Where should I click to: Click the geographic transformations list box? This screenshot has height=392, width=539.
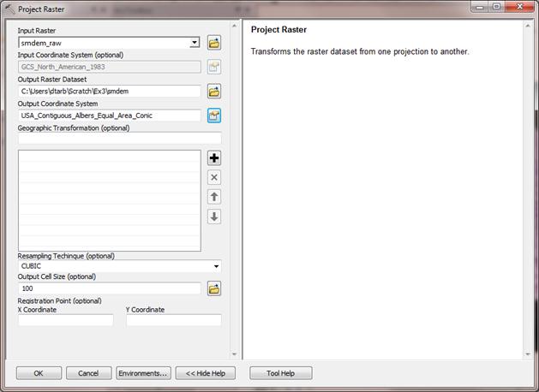[x=110, y=200]
